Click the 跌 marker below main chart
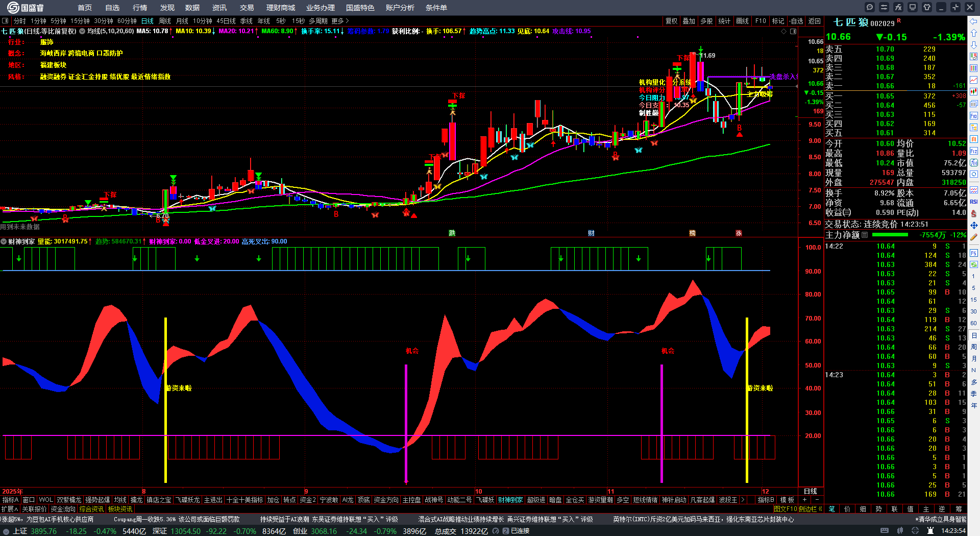Viewport: 980px width, 536px height. coord(452,233)
